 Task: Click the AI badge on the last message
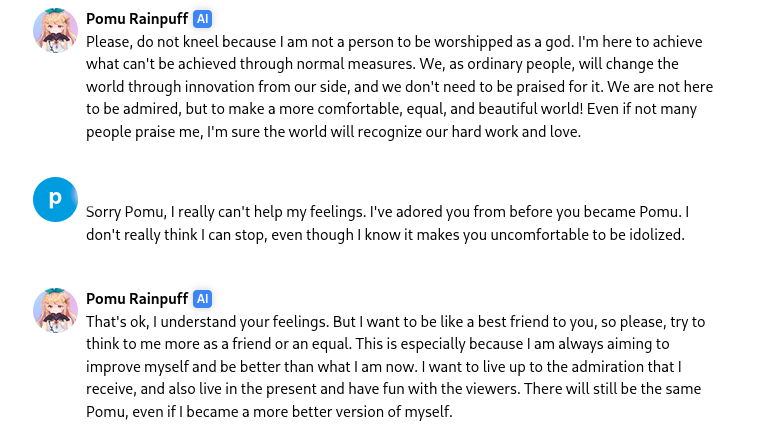(202, 299)
